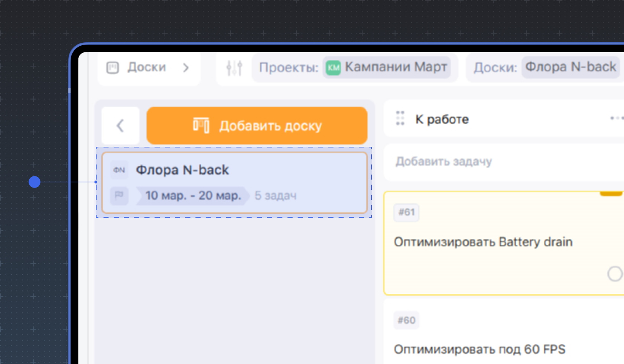Click the #61 task number badge
Screen dimensions: 624x364
(x=406, y=212)
